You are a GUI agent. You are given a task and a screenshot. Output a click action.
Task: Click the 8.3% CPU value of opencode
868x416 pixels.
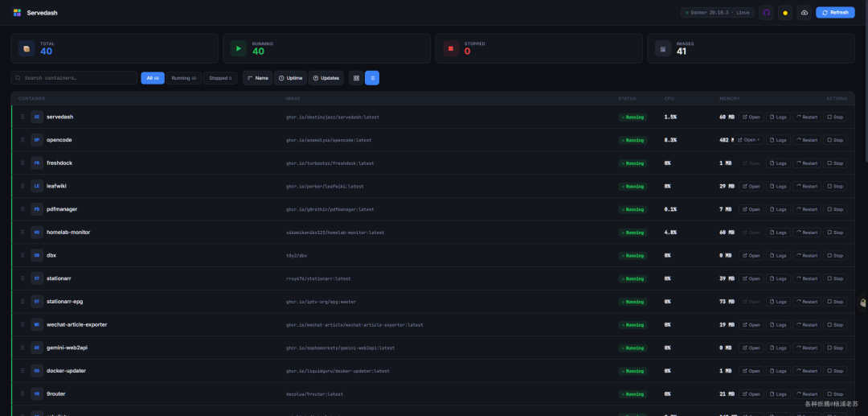670,140
